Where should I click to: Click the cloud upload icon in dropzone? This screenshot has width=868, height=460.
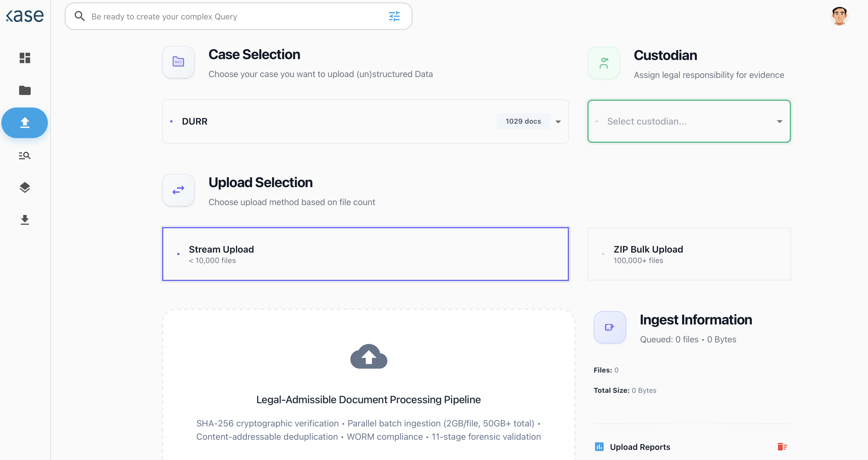coord(369,357)
